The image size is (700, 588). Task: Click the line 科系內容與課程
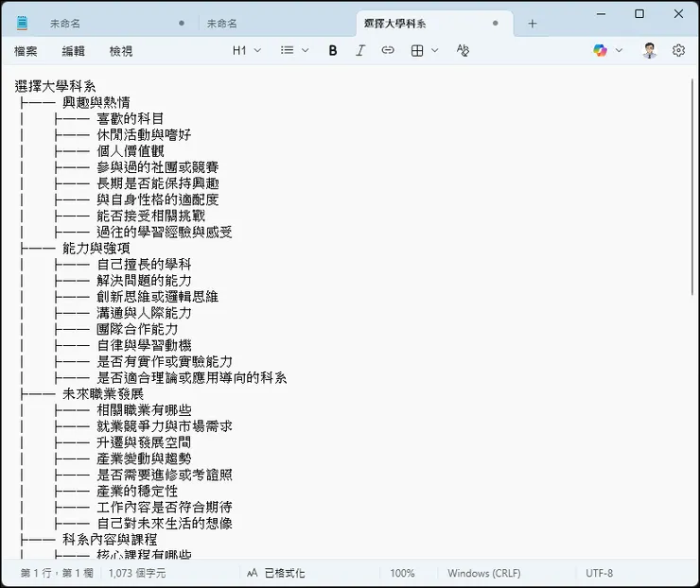pos(110,540)
